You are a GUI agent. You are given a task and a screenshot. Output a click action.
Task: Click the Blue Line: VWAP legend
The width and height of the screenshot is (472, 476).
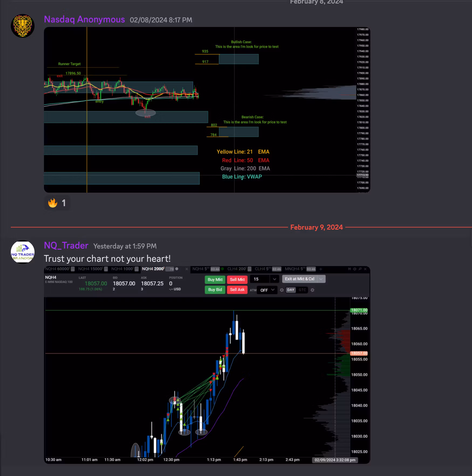click(x=242, y=177)
